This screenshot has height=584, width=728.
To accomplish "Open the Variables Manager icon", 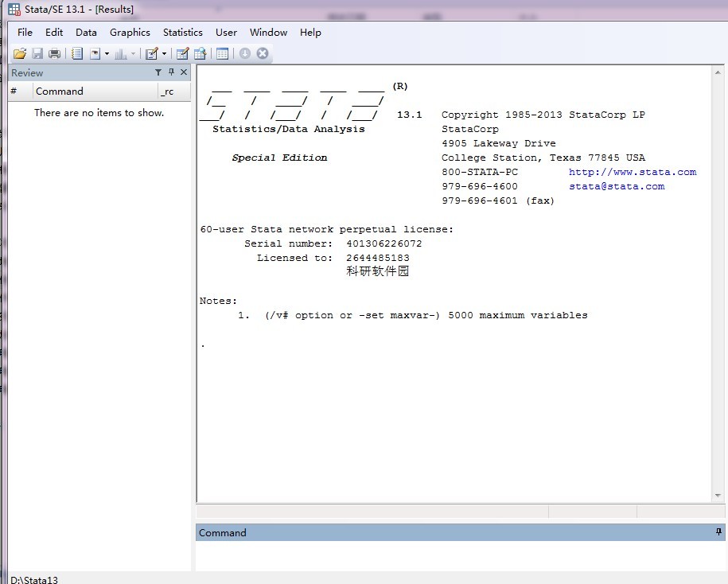I will coord(222,53).
